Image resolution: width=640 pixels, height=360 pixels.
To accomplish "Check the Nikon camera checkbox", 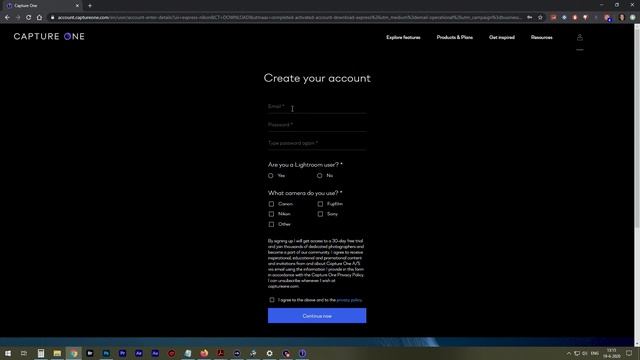I will coord(271,214).
